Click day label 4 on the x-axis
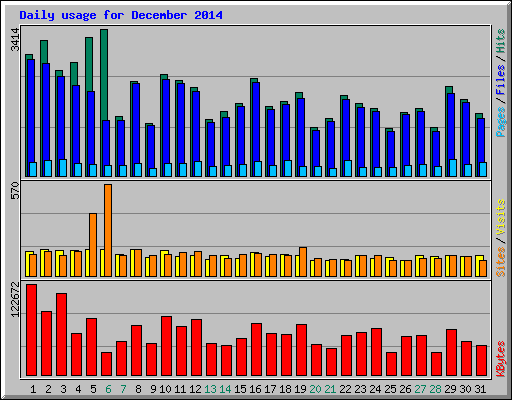Image resolution: width=512 pixels, height=400 pixels. click(x=78, y=389)
